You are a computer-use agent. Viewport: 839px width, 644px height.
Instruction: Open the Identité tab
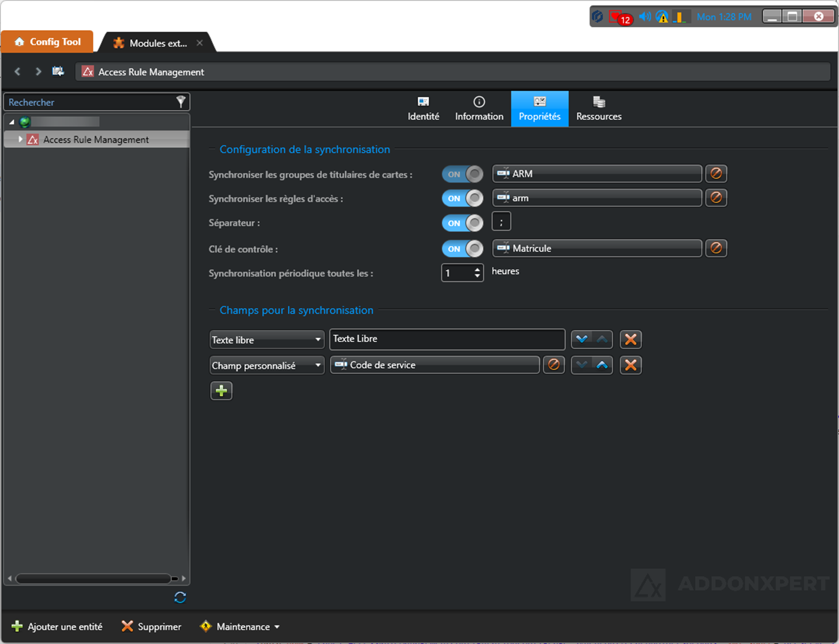(x=423, y=109)
